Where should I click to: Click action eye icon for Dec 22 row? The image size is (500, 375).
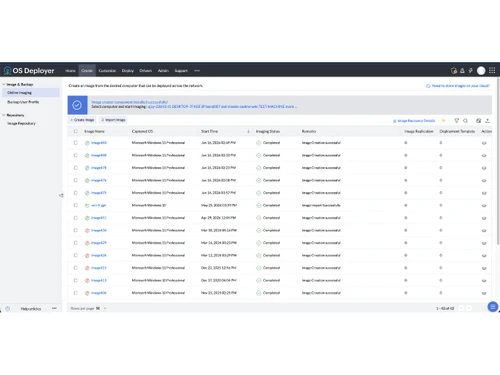484,268
